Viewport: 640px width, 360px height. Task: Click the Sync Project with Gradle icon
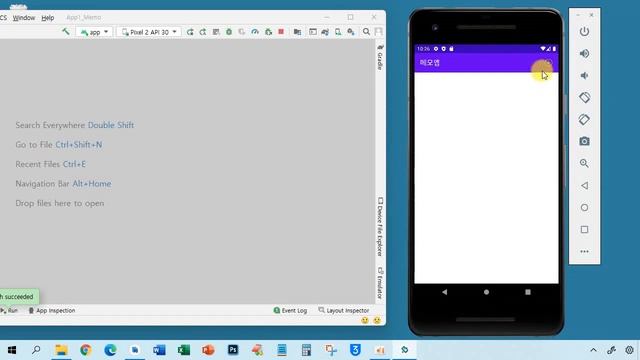(x=325, y=32)
